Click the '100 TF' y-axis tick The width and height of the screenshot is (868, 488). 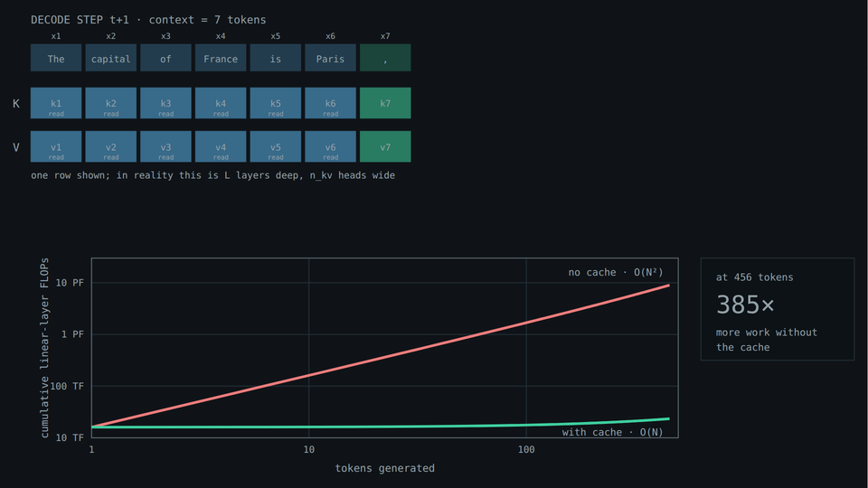[67, 386]
